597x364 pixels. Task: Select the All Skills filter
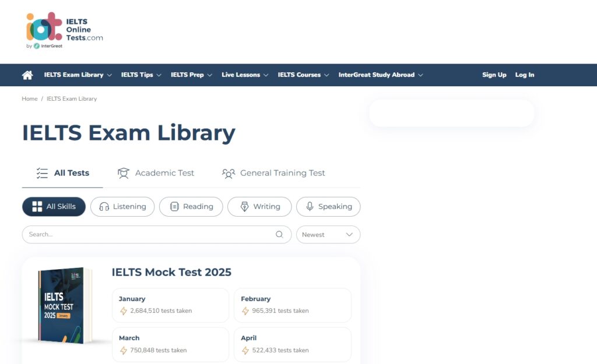pyautogui.click(x=54, y=207)
